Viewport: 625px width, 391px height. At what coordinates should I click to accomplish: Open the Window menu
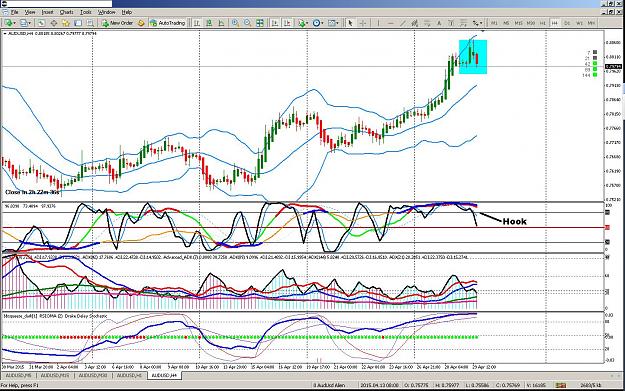pyautogui.click(x=106, y=12)
